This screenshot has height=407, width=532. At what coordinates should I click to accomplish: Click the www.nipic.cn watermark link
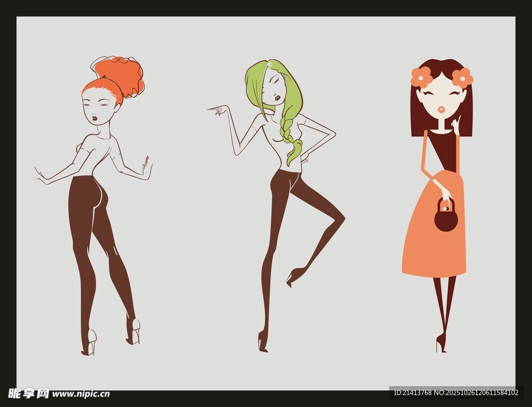[81, 393]
